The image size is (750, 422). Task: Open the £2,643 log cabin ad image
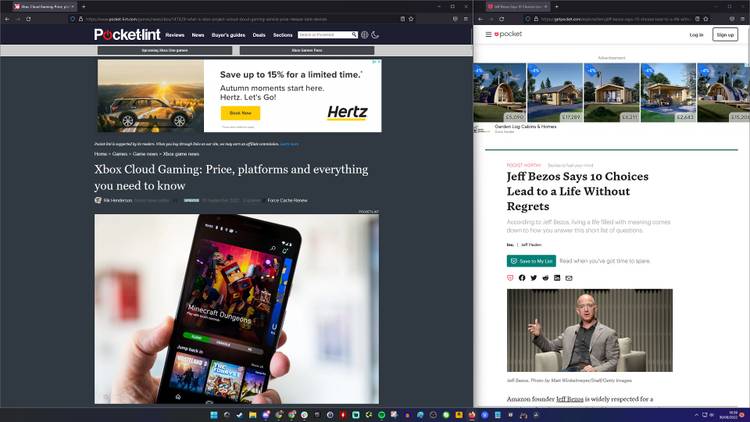668,92
